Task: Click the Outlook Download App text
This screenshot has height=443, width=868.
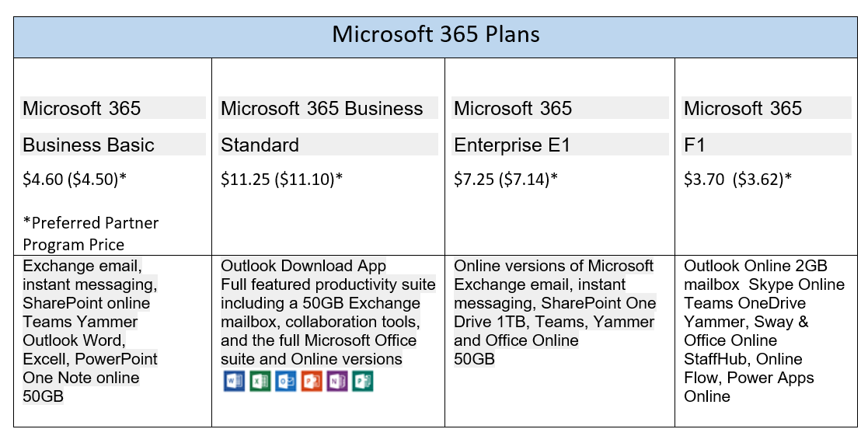Action: (303, 266)
